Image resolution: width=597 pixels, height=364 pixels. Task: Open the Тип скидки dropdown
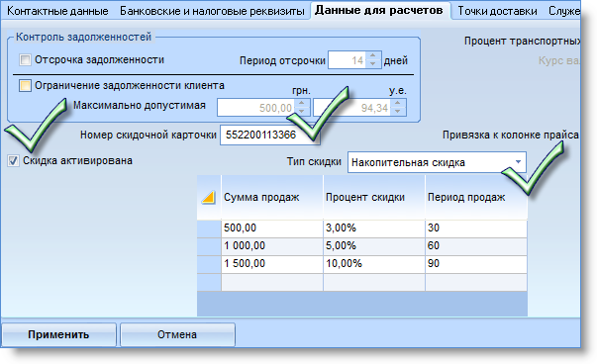[518, 162]
